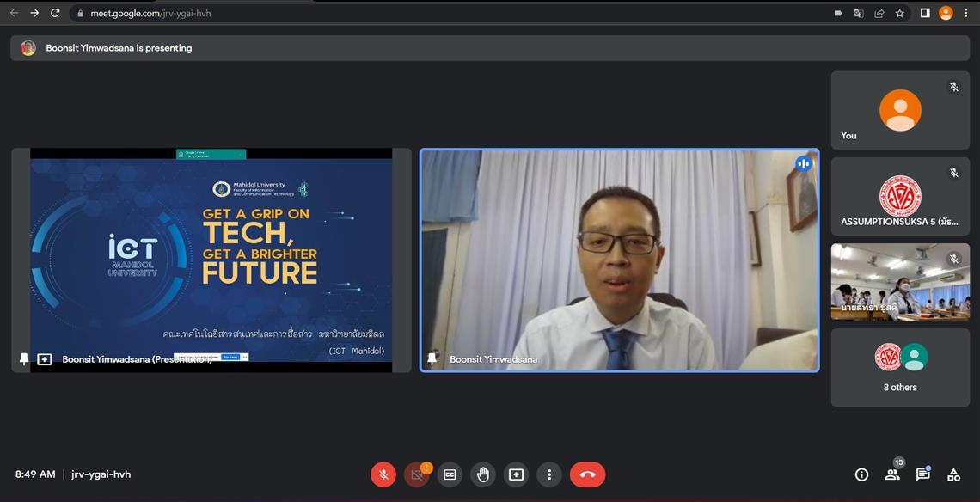Viewport: 980px width, 502px height.
Task: Open the Activities panel
Action: [953, 474]
